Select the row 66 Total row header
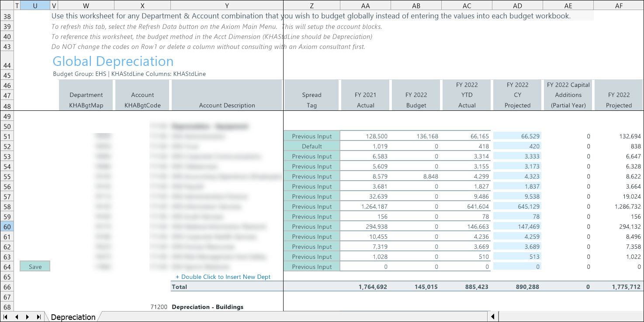Screen dimensions: 644x322 tap(7, 287)
